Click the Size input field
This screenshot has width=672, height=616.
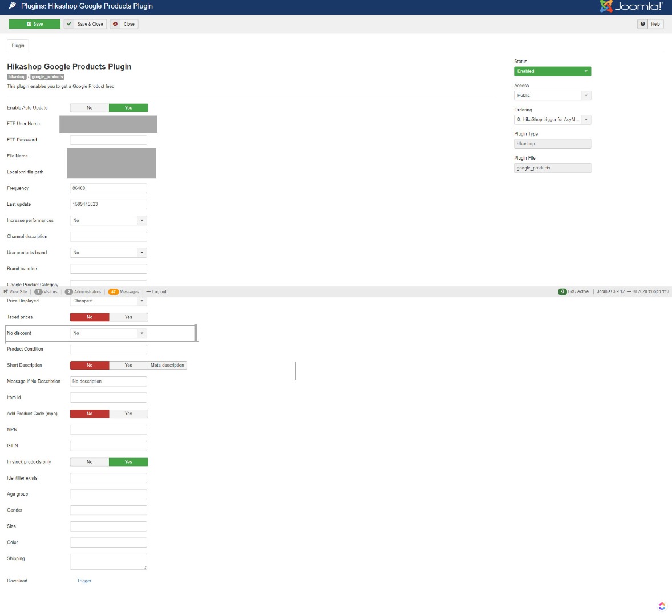[x=108, y=526]
